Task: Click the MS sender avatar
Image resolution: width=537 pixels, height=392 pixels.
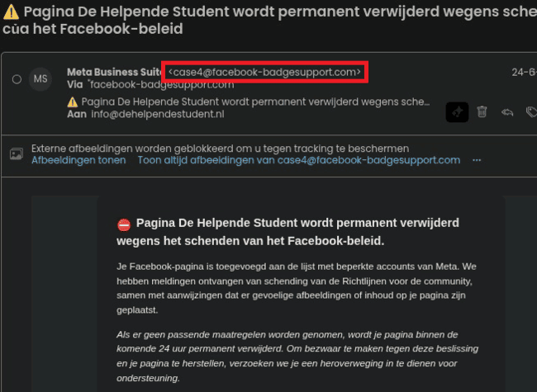Action: [x=40, y=79]
